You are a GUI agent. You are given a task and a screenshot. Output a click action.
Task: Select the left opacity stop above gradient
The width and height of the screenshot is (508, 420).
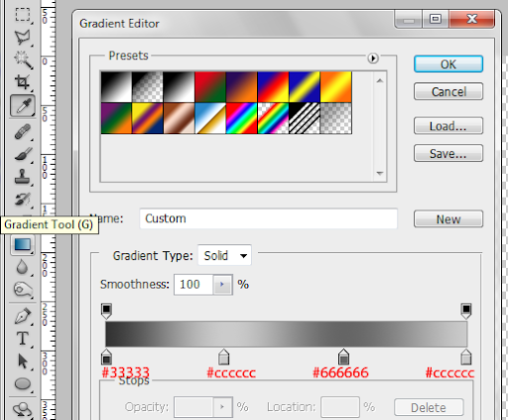point(106,311)
